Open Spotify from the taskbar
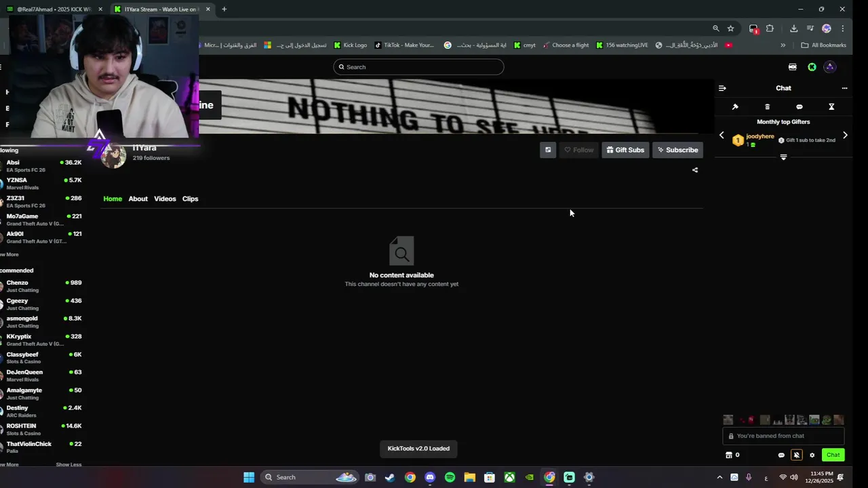This screenshot has width=868, height=488. [450, 477]
